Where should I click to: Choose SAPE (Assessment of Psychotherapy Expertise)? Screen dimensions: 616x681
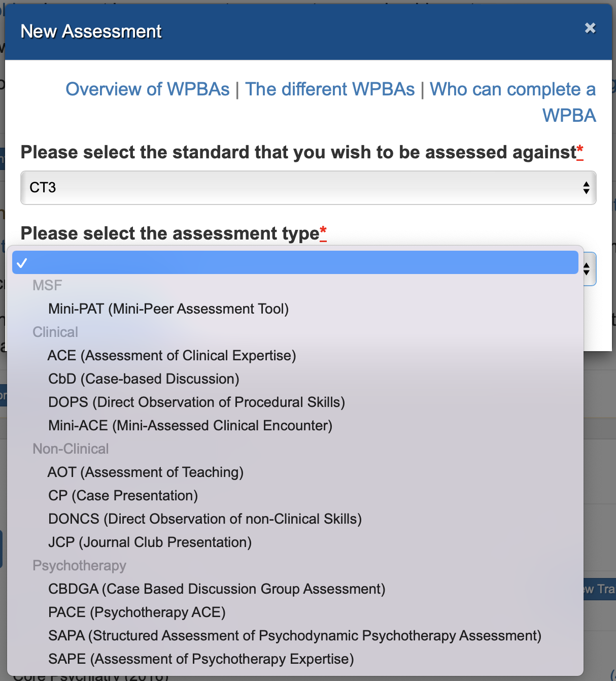click(201, 659)
